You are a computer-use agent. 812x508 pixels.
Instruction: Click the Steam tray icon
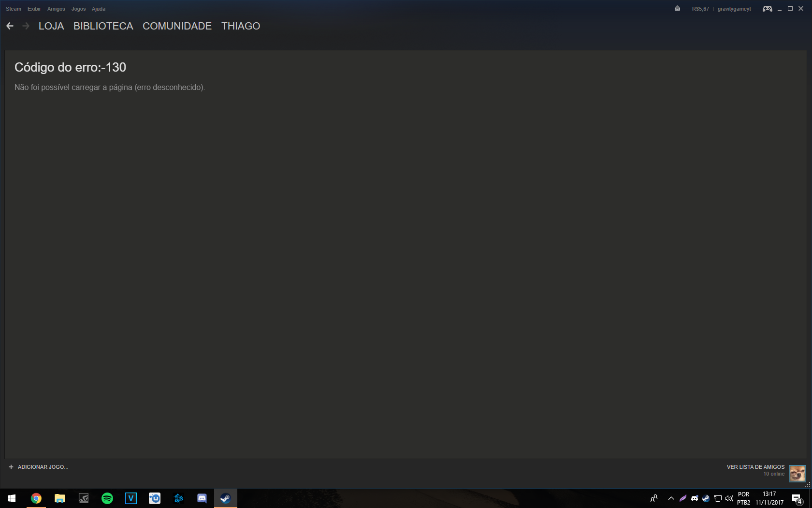706,498
